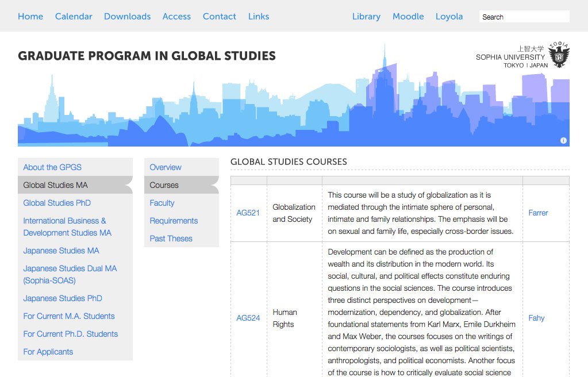
Task: Open the Library link
Action: point(366,17)
